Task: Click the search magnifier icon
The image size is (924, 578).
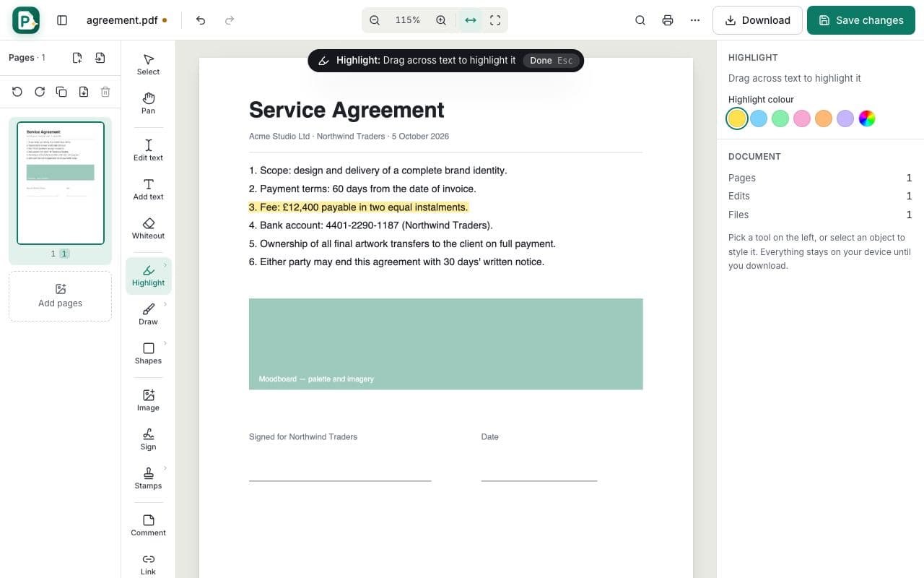Action: tap(640, 20)
